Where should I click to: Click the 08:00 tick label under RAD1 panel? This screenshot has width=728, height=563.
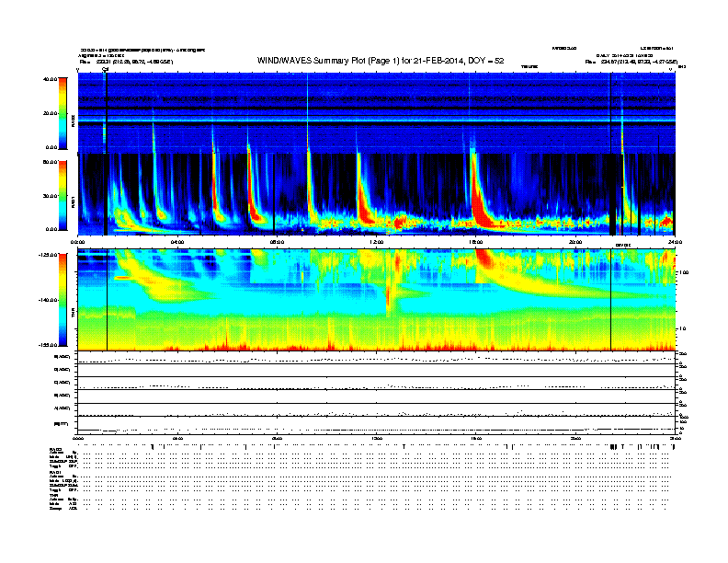click(277, 242)
